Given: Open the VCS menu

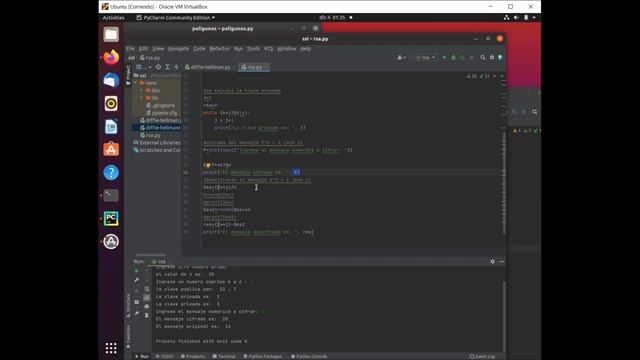Looking at the screenshot, I should (x=268, y=49).
